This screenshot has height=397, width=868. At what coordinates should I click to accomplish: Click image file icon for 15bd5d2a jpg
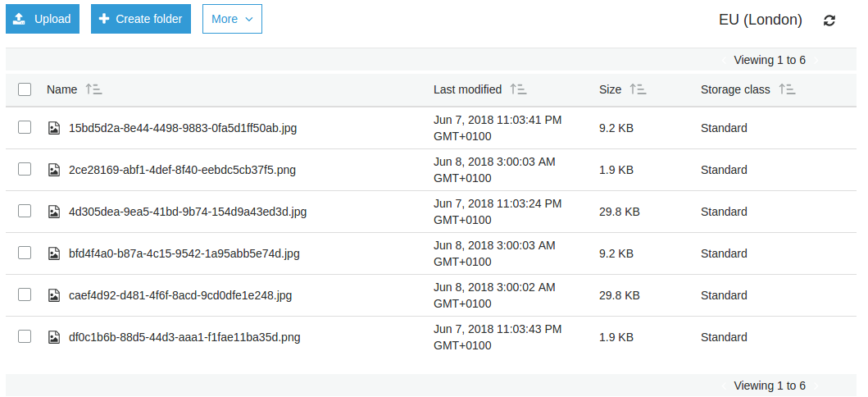click(x=54, y=128)
